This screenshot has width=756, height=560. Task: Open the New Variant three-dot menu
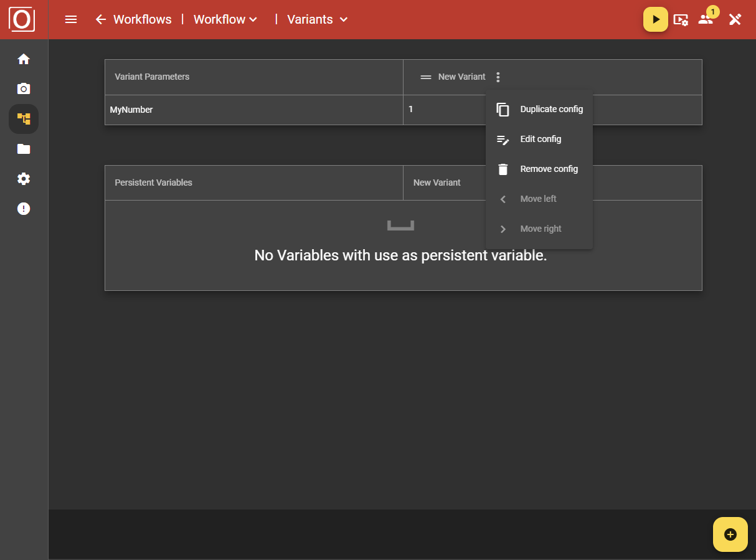click(498, 77)
